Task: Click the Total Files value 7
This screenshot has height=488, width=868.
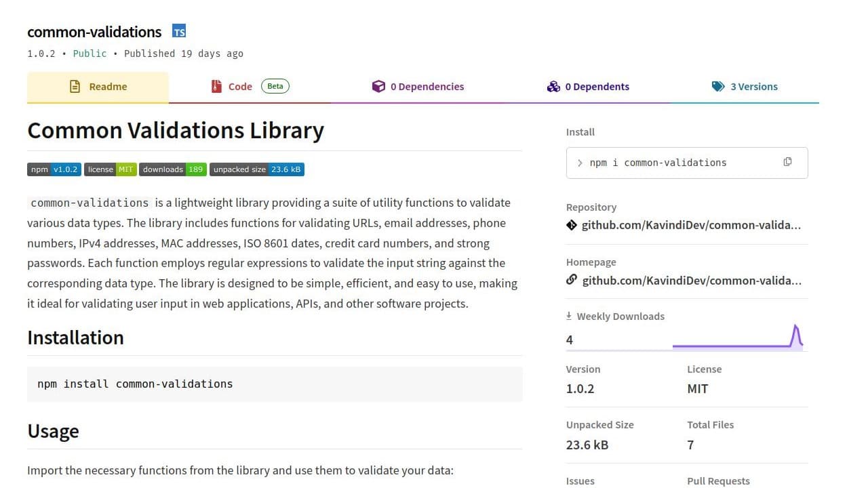Action: (x=690, y=445)
